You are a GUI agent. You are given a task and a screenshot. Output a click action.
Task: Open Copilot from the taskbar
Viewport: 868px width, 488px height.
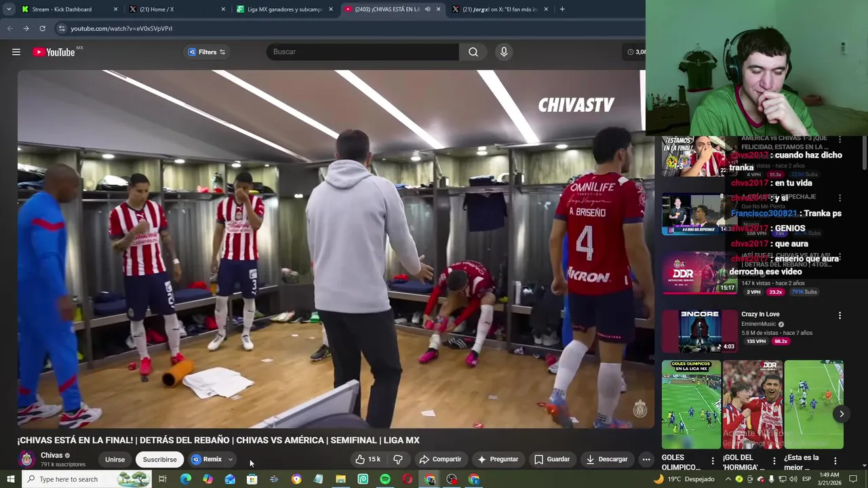[208, 479]
